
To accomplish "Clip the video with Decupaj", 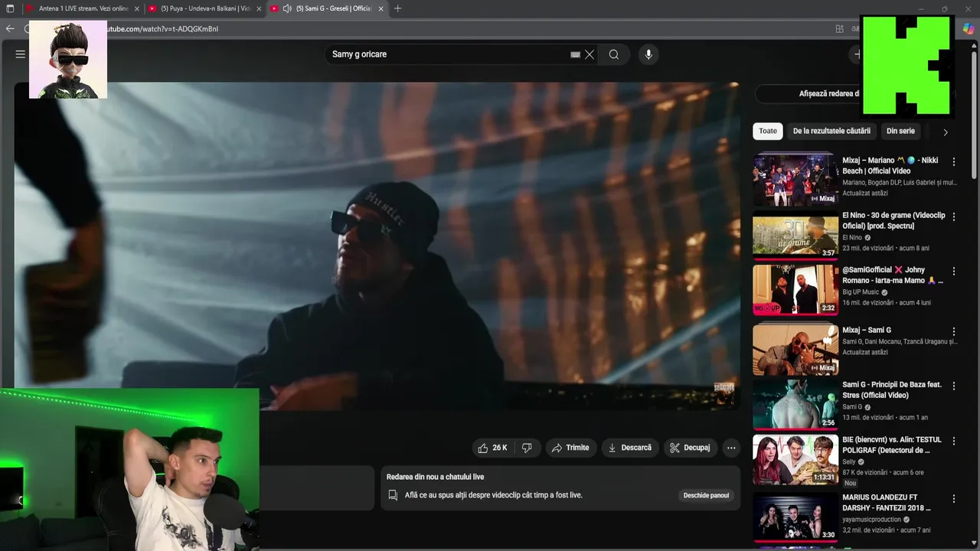I will click(x=690, y=448).
